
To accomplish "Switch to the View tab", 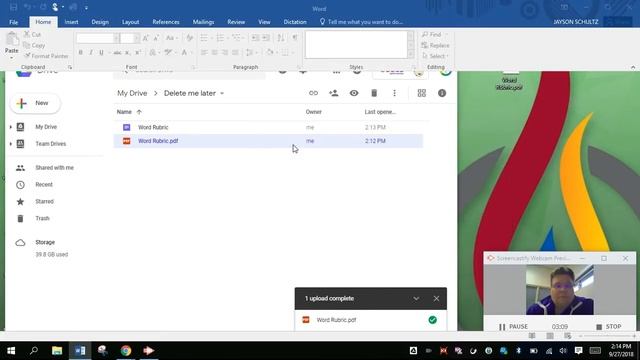I will click(264, 22).
